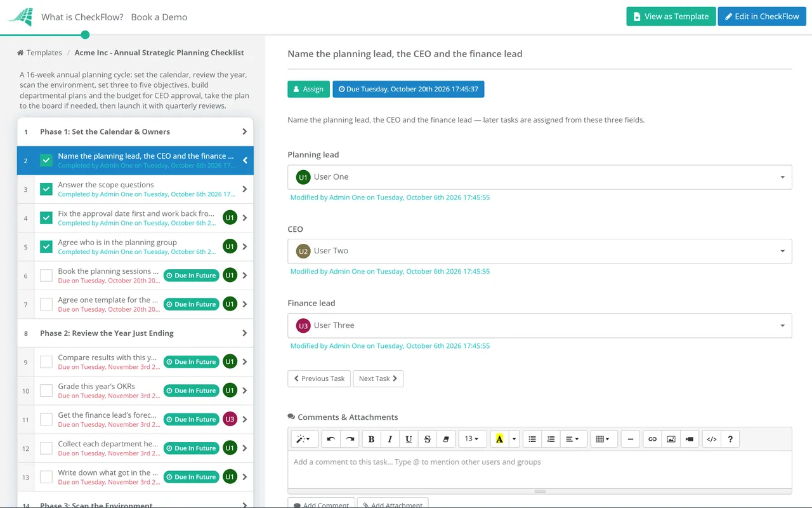Open the magic wand style menu
This screenshot has height=508, width=812.
pyautogui.click(x=304, y=439)
